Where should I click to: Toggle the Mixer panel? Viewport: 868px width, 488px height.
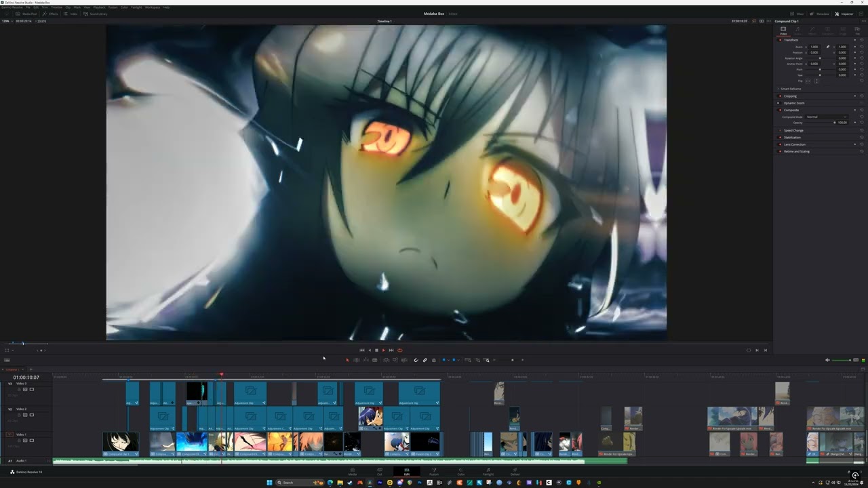(797, 14)
